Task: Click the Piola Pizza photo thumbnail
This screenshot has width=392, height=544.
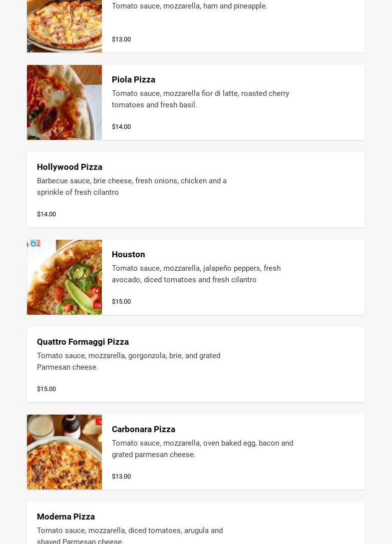Action: click(x=64, y=102)
